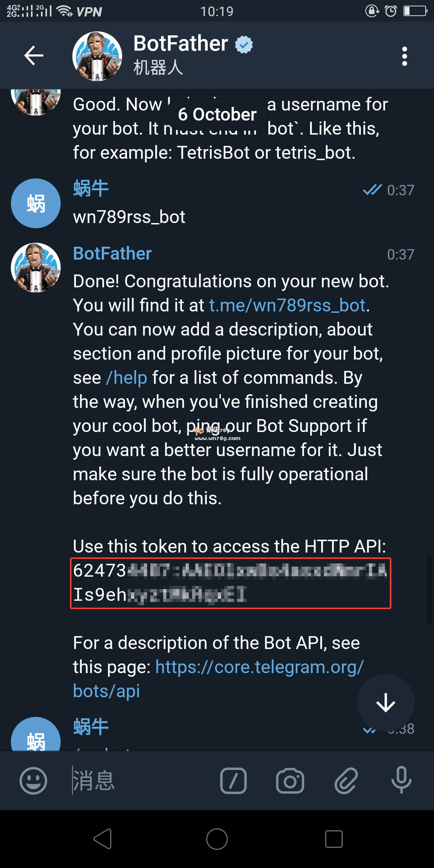Tap the back arrow in the header
The height and width of the screenshot is (868, 434).
(x=34, y=55)
